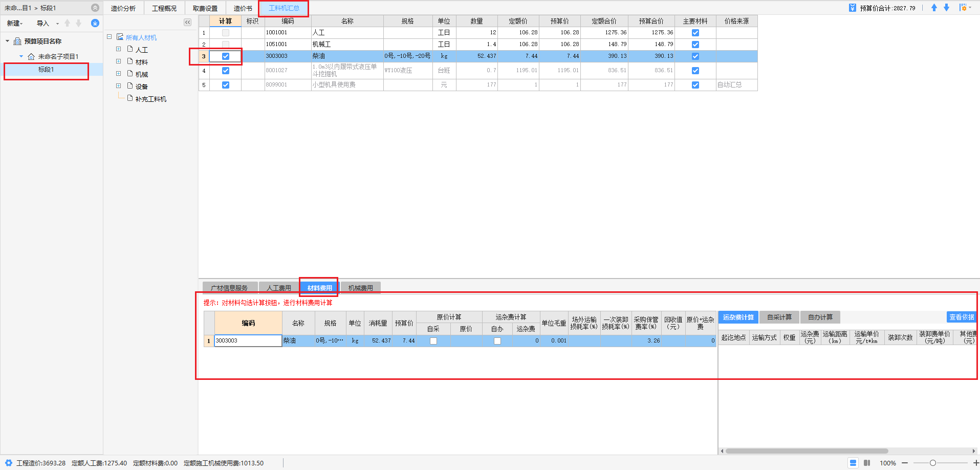Screen dimensions: 980x470
Task: Click the 价格来源 column header
Action: click(736, 21)
